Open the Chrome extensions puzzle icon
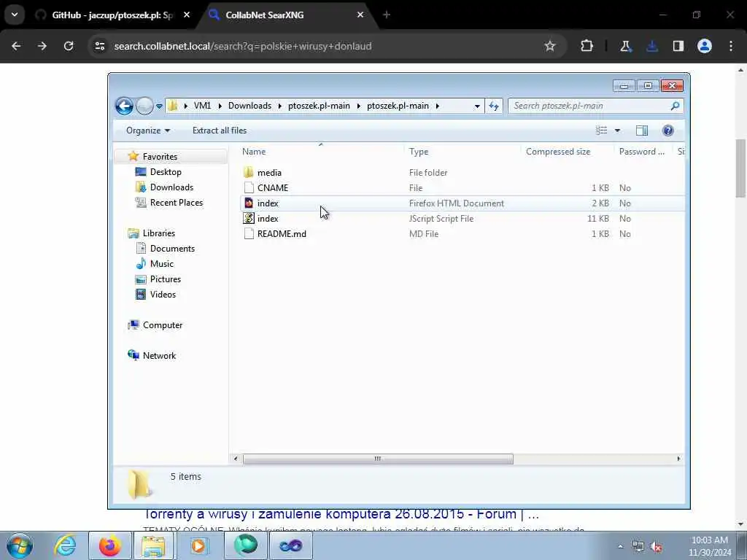The height and width of the screenshot is (560, 747). pyautogui.click(x=587, y=46)
